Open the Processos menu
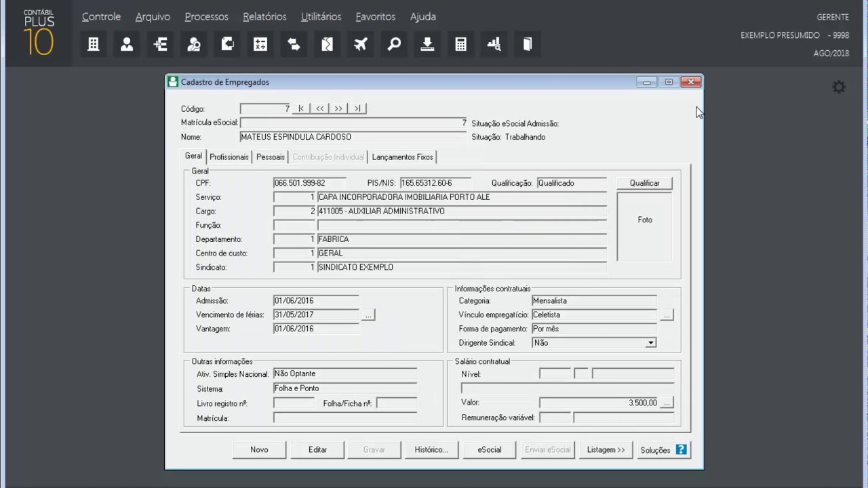Viewport: 868px width, 488px height. [206, 16]
